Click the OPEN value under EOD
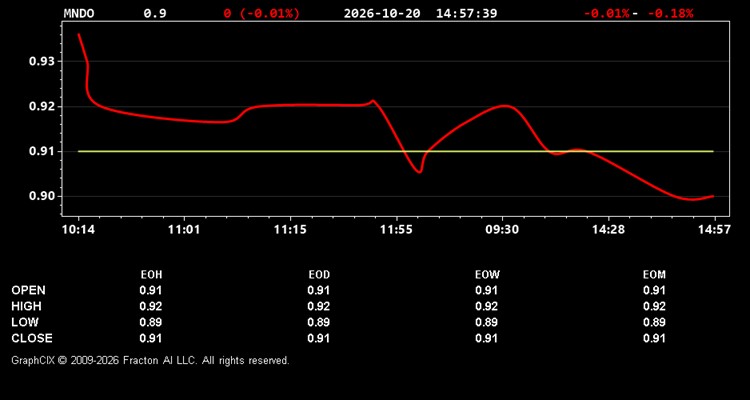750x400 pixels. click(x=319, y=290)
